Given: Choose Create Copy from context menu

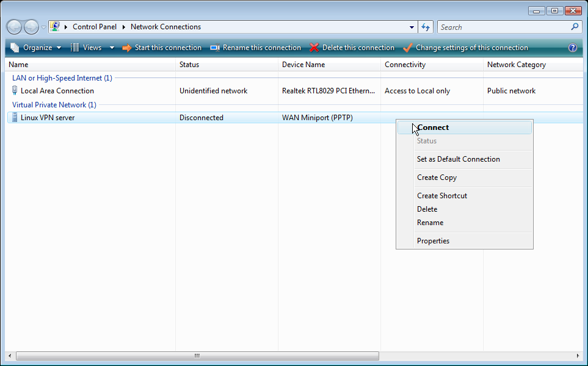Looking at the screenshot, I should [465, 178].
